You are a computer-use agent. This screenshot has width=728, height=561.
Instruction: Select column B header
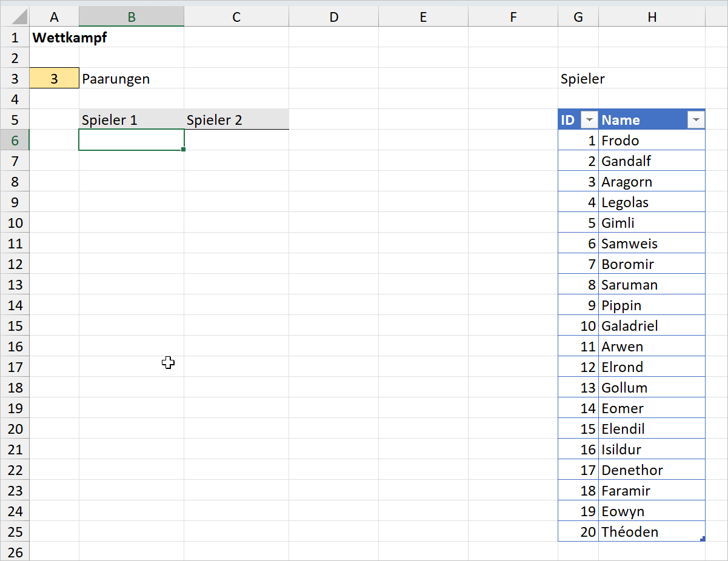pyautogui.click(x=131, y=17)
